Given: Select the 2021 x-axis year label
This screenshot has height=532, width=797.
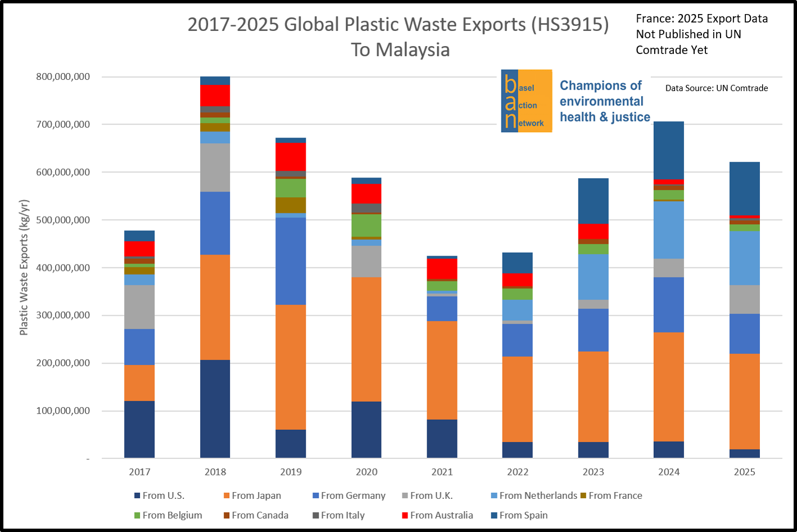Looking at the screenshot, I should 442,472.
